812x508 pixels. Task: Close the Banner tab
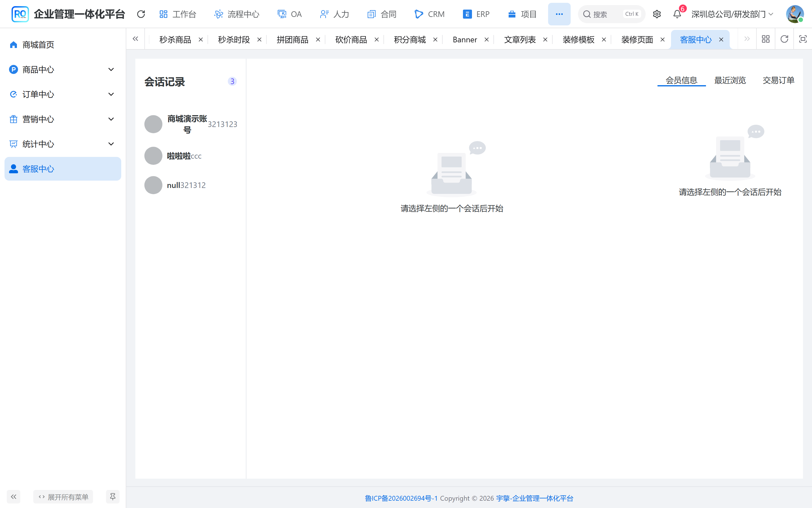(487, 40)
